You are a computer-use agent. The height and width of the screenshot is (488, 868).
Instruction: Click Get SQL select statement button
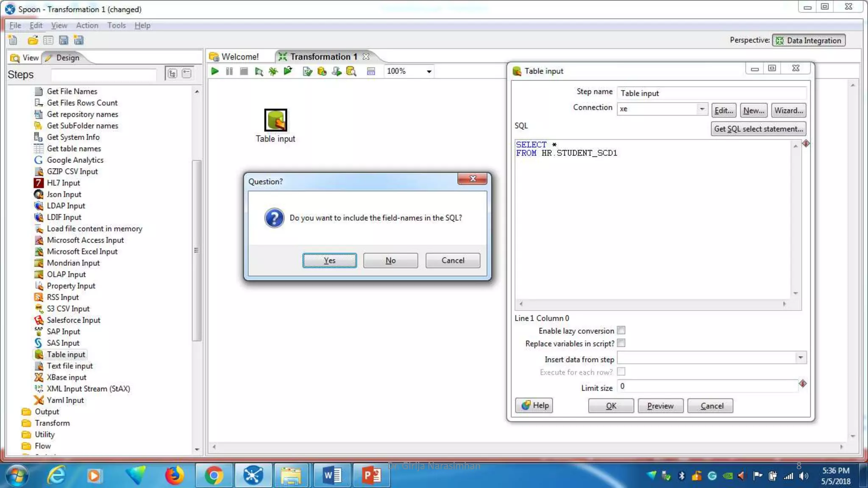[758, 129]
